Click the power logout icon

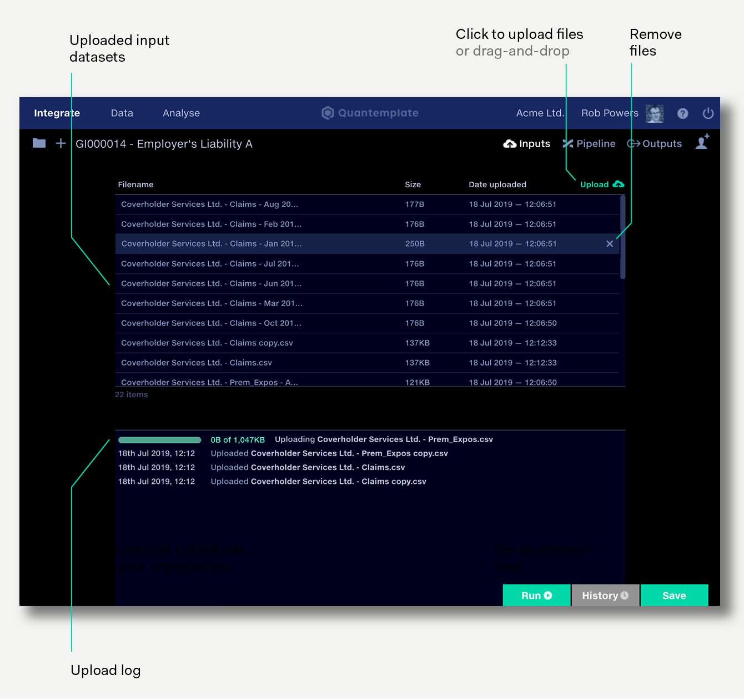(x=708, y=113)
